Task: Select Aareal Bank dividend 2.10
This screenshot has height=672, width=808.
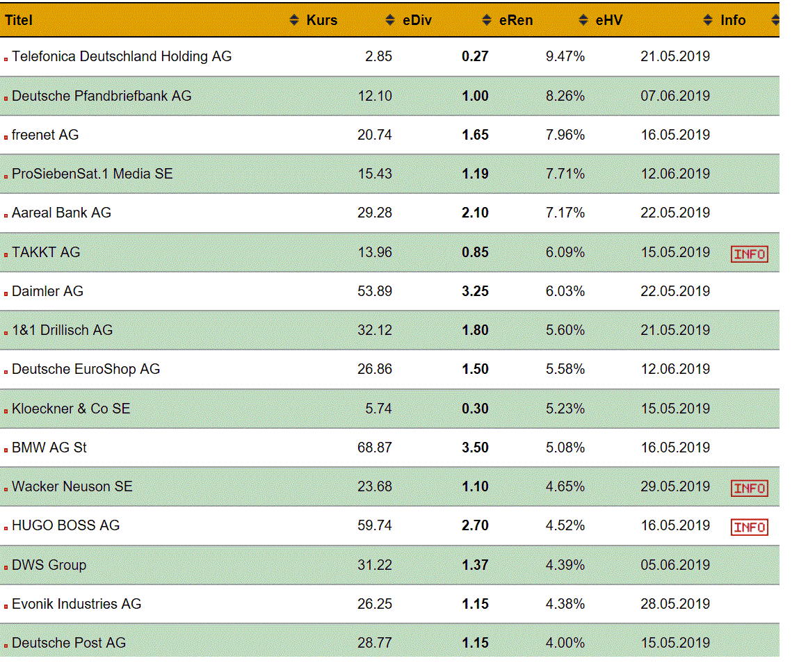Action: 475,213
